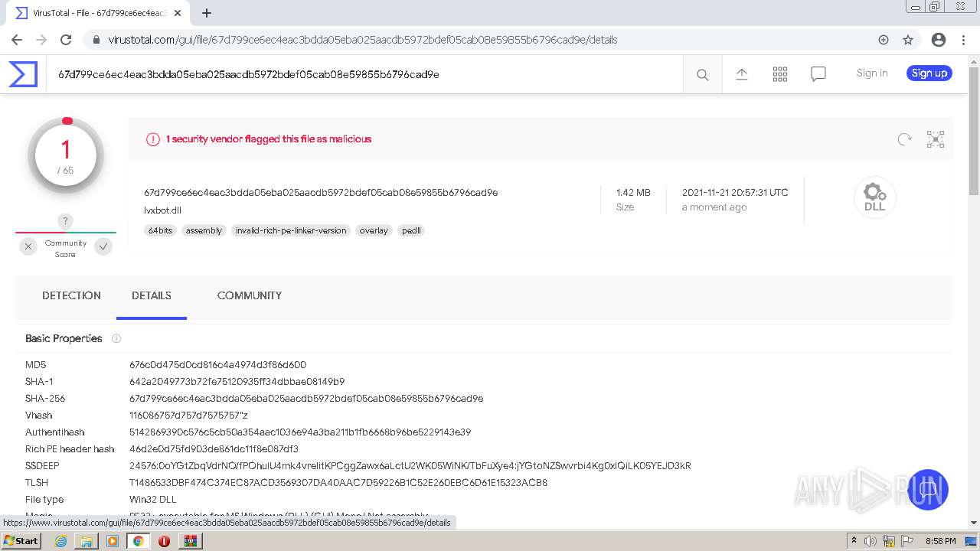Screen dimensions: 980x551
Task: Click the Authentihash value
Action: 300,432
